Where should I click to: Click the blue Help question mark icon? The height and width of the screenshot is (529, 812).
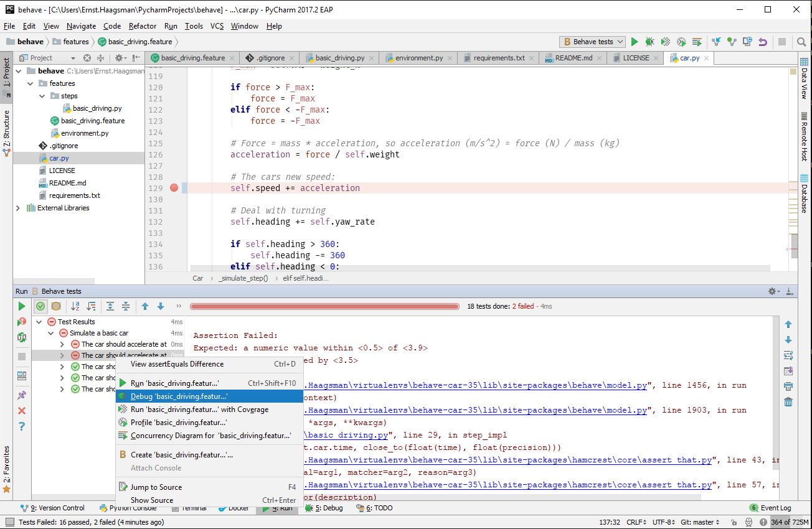[x=22, y=426]
